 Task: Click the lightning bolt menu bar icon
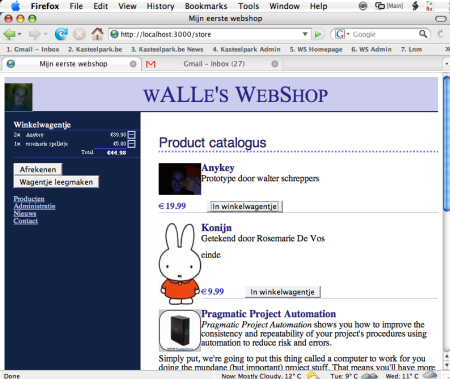point(415,6)
